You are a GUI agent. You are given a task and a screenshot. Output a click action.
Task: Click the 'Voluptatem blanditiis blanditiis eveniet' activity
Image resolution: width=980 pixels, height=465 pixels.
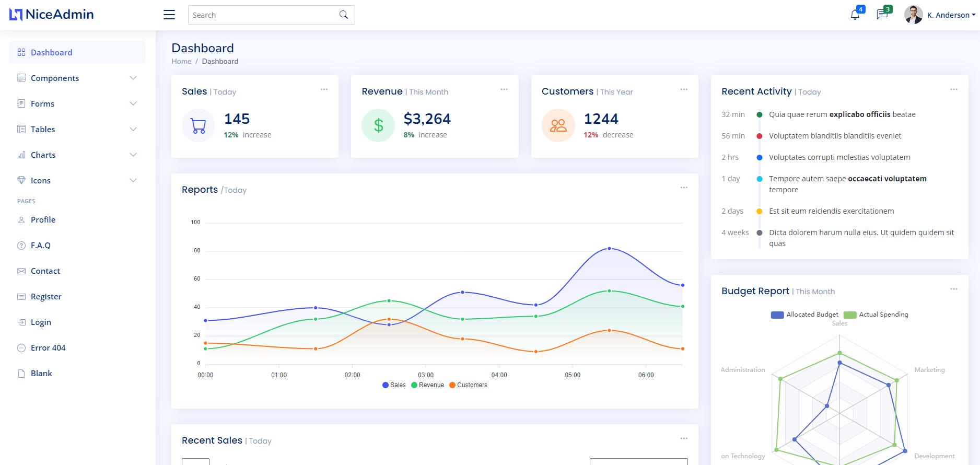tap(835, 136)
